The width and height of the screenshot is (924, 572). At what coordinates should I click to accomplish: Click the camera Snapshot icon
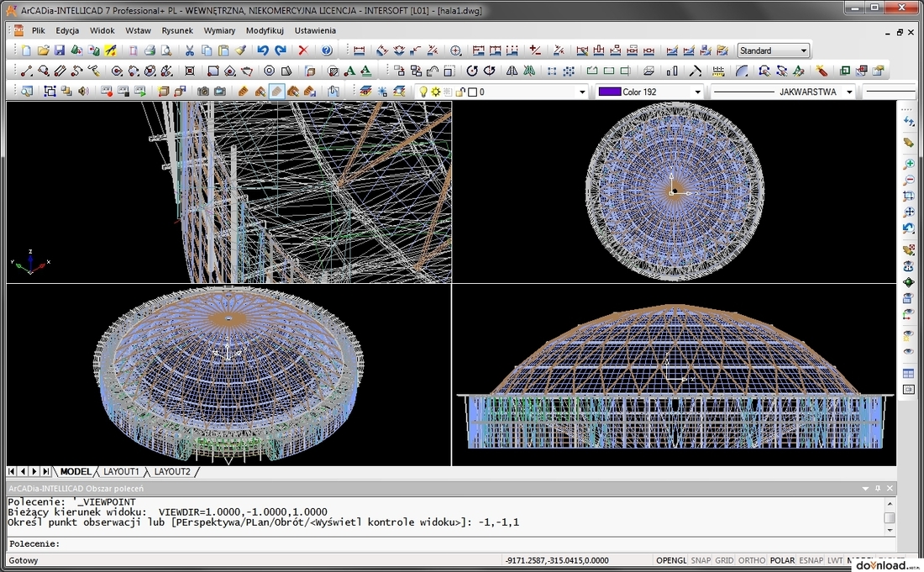point(202,92)
